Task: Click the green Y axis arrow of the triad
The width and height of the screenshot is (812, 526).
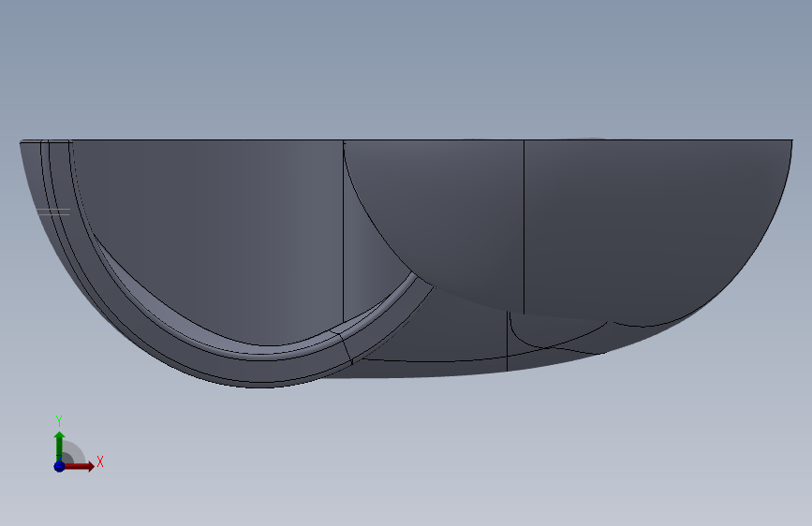Action: [60, 446]
